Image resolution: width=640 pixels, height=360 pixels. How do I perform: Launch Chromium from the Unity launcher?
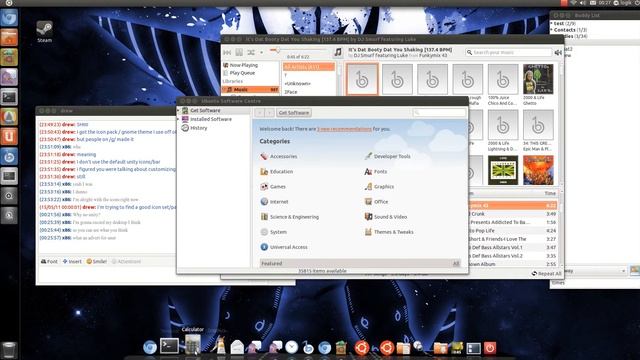tap(9, 18)
